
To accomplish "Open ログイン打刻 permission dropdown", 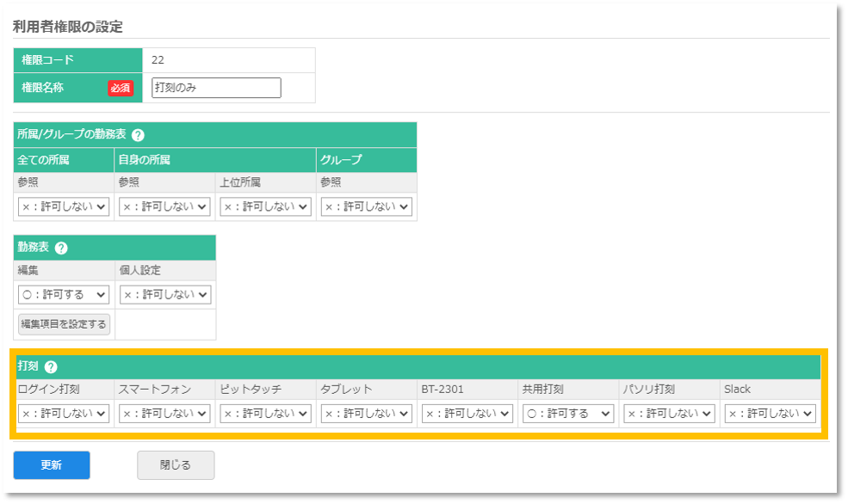I will tap(64, 414).
